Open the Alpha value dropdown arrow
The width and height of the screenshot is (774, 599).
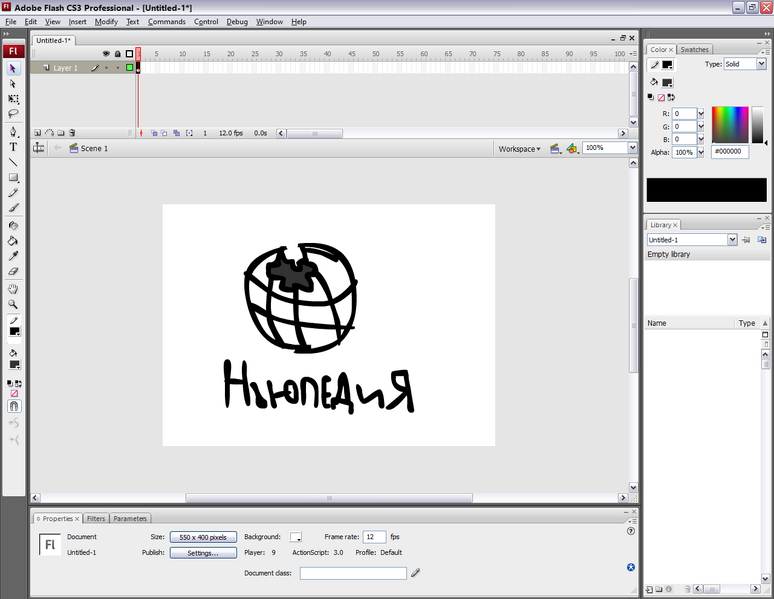700,152
